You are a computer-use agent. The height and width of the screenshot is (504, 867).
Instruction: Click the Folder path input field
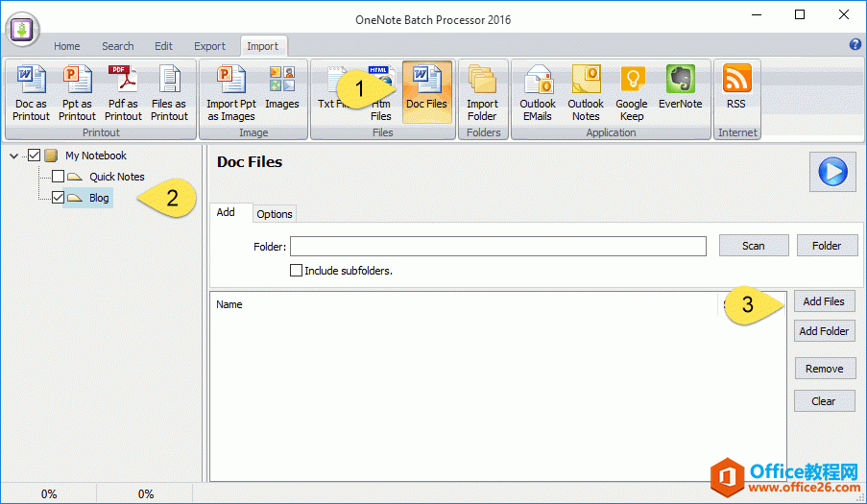point(497,247)
